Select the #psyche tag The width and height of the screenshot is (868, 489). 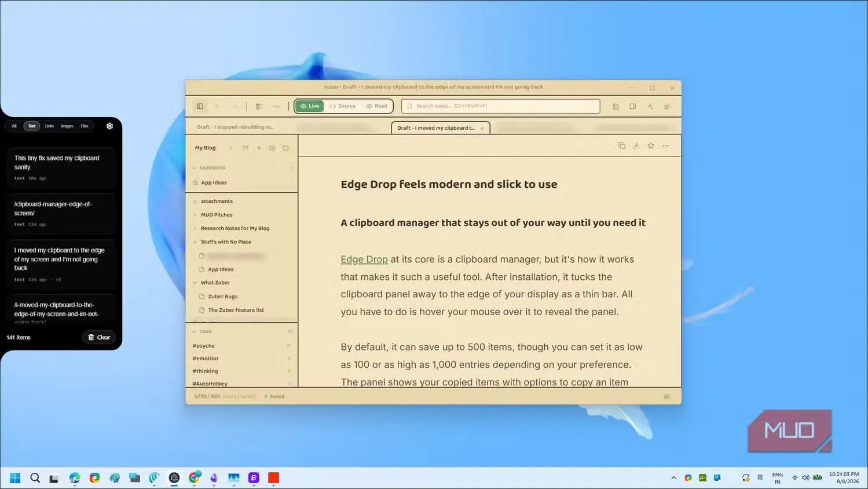click(203, 346)
